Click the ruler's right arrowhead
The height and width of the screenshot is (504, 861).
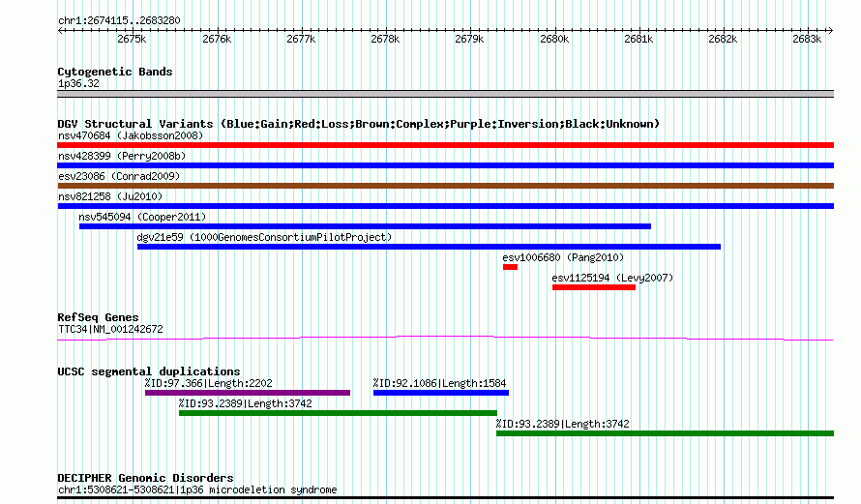(x=831, y=30)
